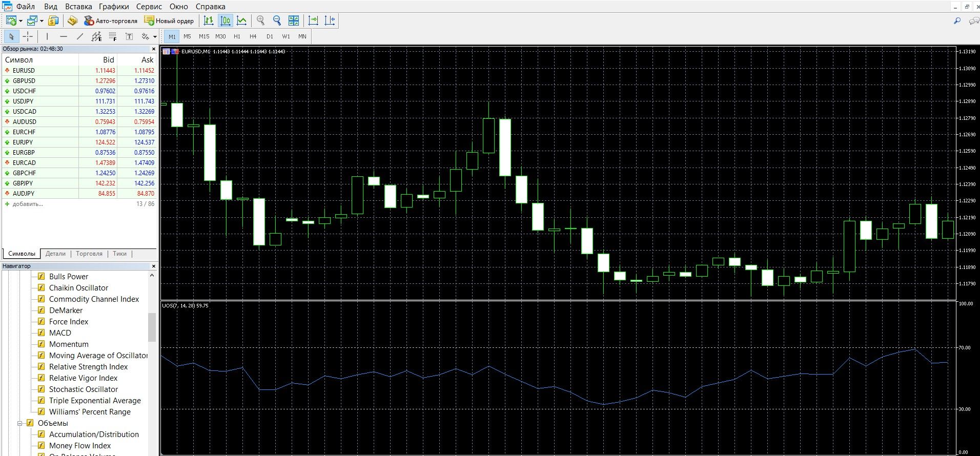Viewport: 980px width, 456px height.
Task: Switch timeframe to M5
Action: [x=187, y=36]
